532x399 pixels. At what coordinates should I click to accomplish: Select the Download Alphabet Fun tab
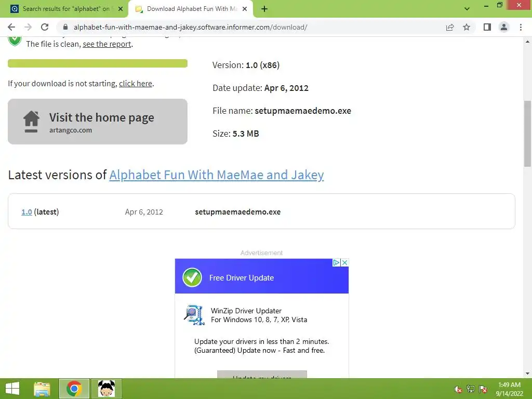click(190, 9)
